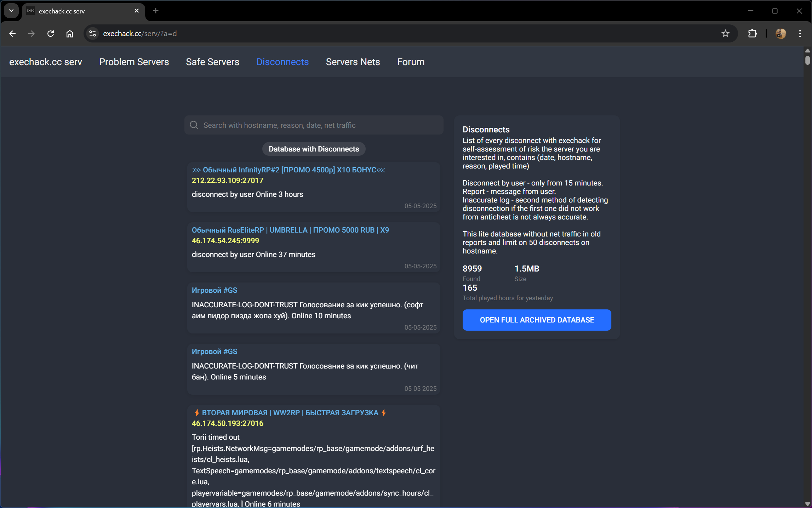The height and width of the screenshot is (508, 812).
Task: Click the page scrollbar up arrow
Action: [x=807, y=51]
